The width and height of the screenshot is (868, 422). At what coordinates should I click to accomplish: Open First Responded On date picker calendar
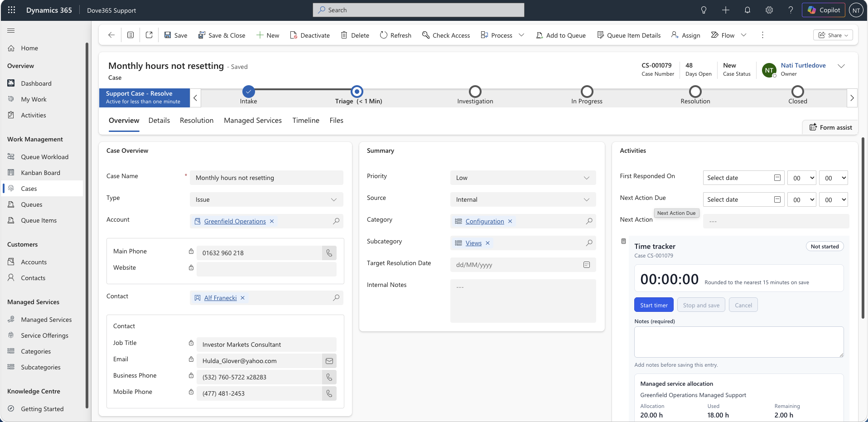pos(777,178)
